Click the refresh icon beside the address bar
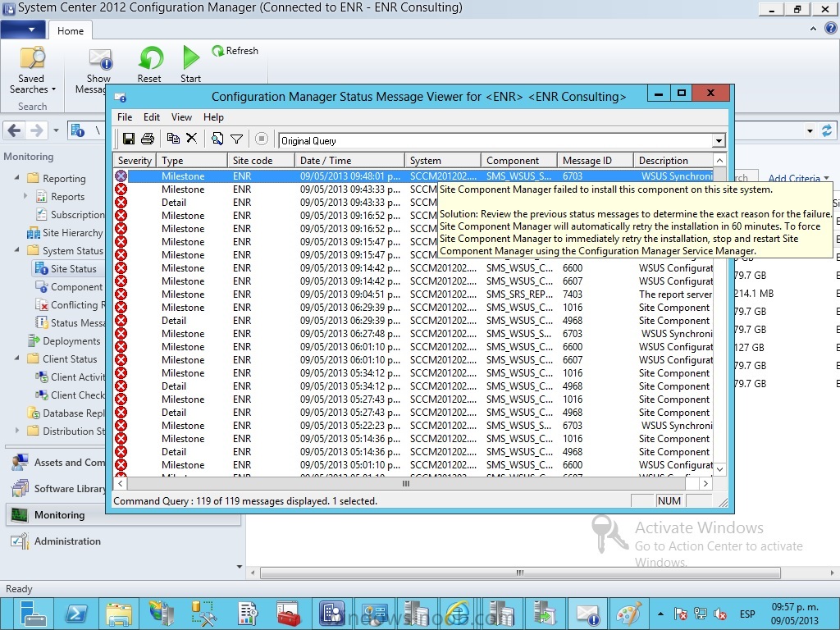 827,130
